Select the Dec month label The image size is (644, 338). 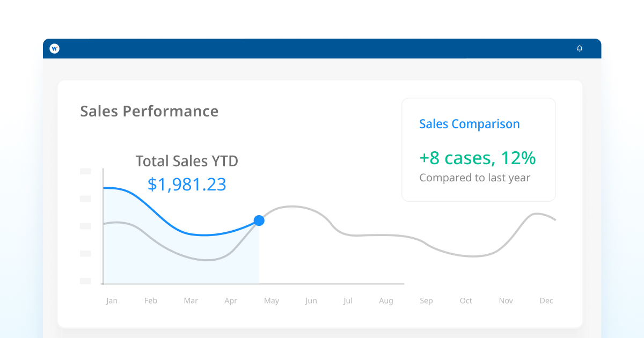(546, 301)
